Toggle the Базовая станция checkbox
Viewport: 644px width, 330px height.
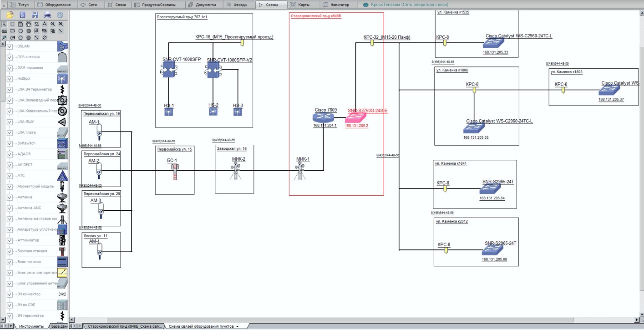pyautogui.click(x=10, y=251)
